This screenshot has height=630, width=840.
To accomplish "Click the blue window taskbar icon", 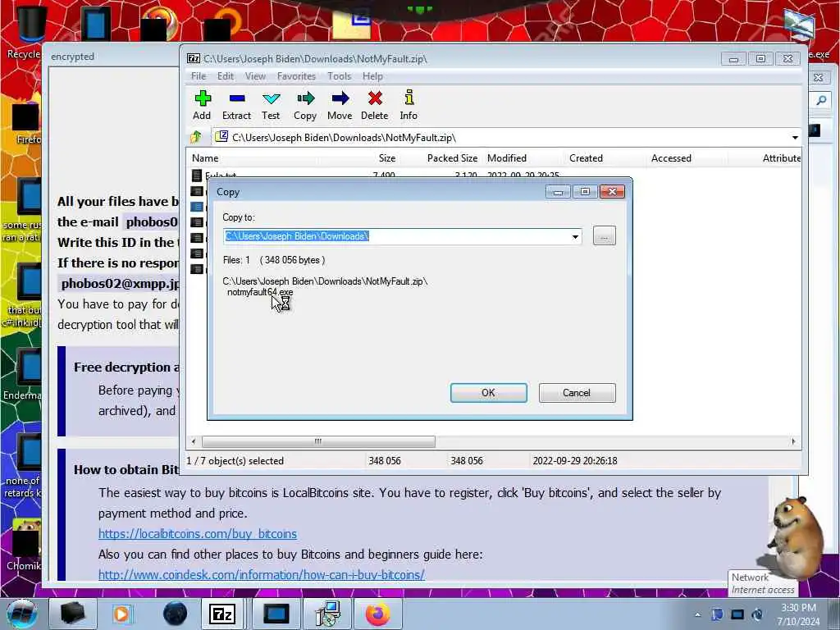I will [276, 614].
